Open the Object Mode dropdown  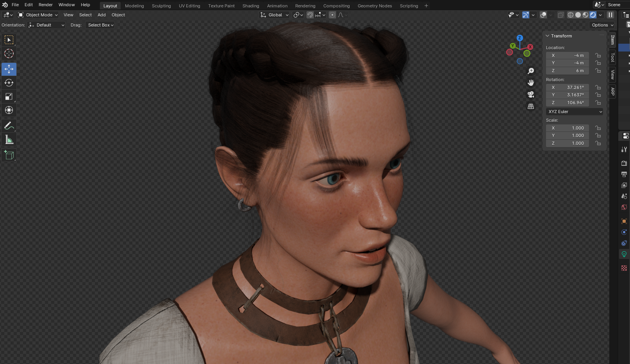coord(38,15)
